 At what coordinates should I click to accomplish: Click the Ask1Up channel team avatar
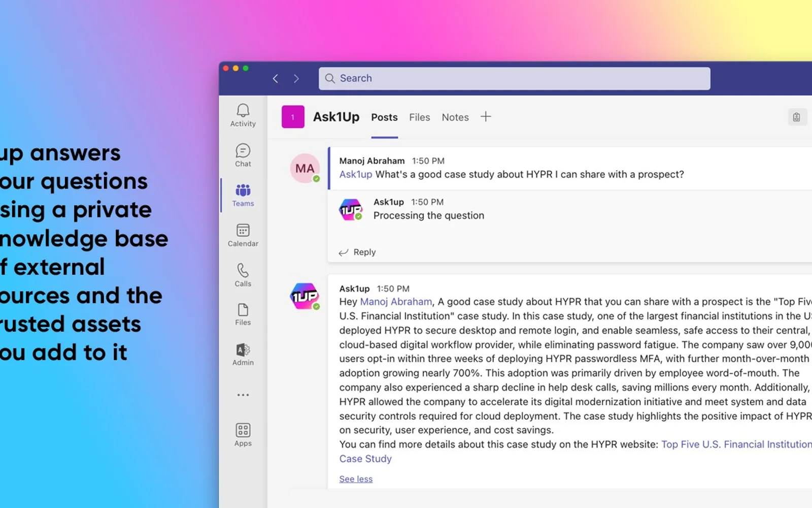point(293,117)
